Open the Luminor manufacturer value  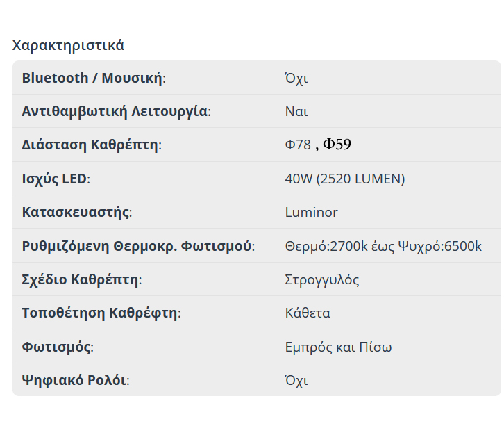click(x=311, y=212)
